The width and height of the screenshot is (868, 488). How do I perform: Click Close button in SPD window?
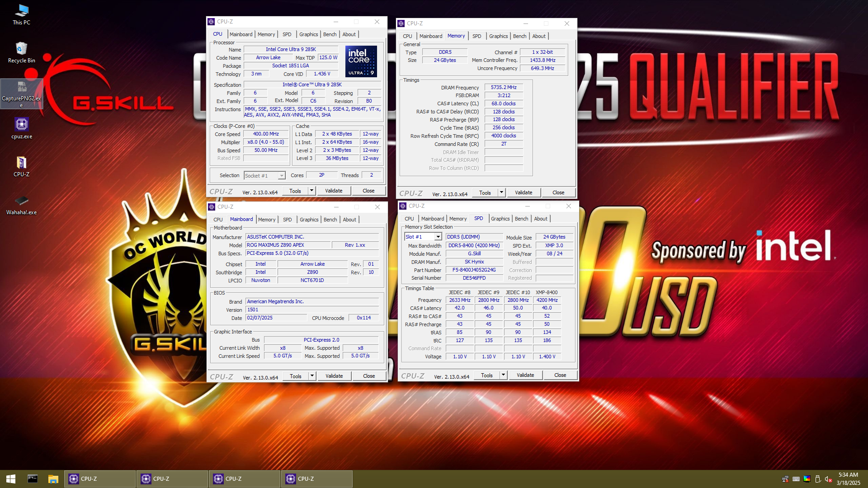560,375
